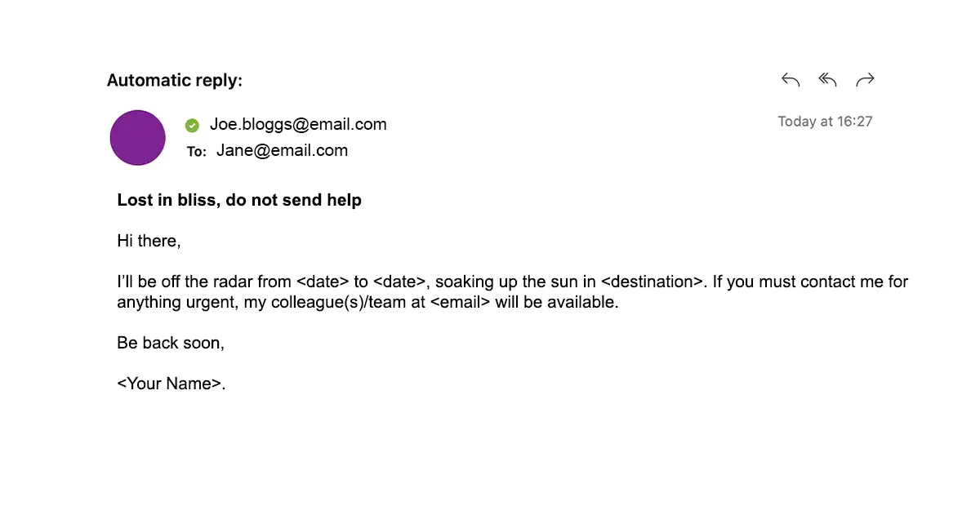
Task: Click the second <date> placeholder
Action: point(400,282)
